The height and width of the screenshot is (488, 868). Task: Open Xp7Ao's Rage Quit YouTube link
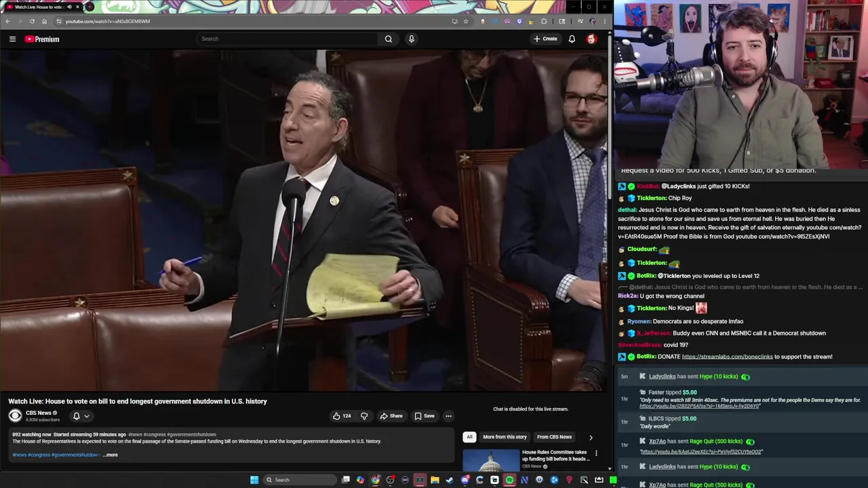click(701, 451)
